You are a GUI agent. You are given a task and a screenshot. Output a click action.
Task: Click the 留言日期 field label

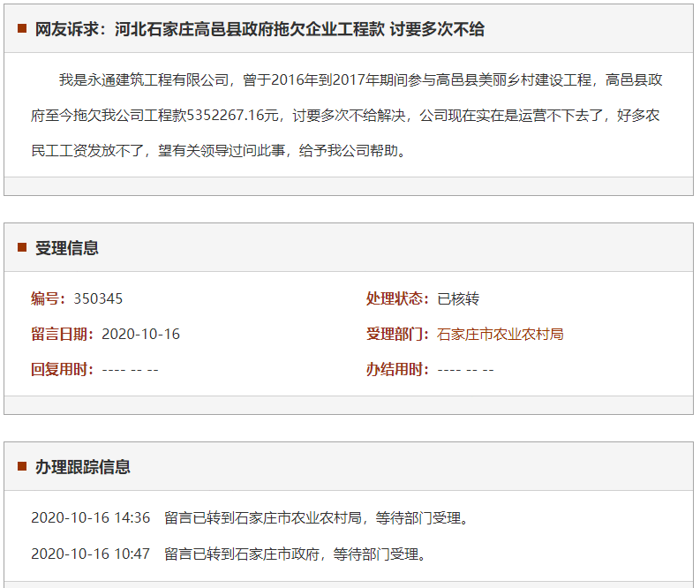[62, 334]
